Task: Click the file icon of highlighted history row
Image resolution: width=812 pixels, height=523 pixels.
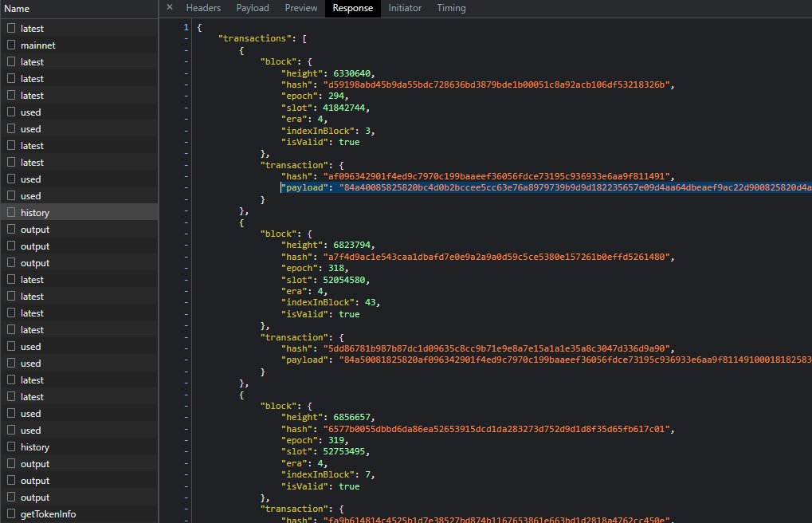Action: pyautogui.click(x=11, y=212)
